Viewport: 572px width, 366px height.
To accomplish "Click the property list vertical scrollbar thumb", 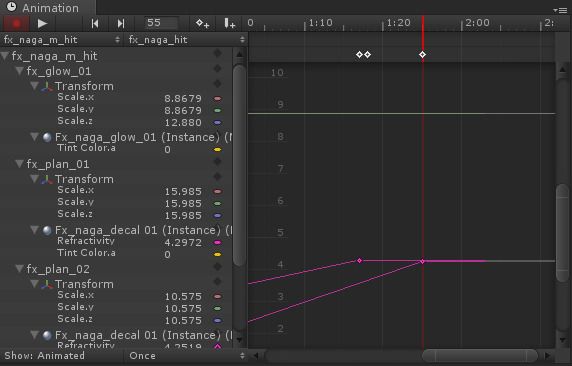I will (239, 165).
